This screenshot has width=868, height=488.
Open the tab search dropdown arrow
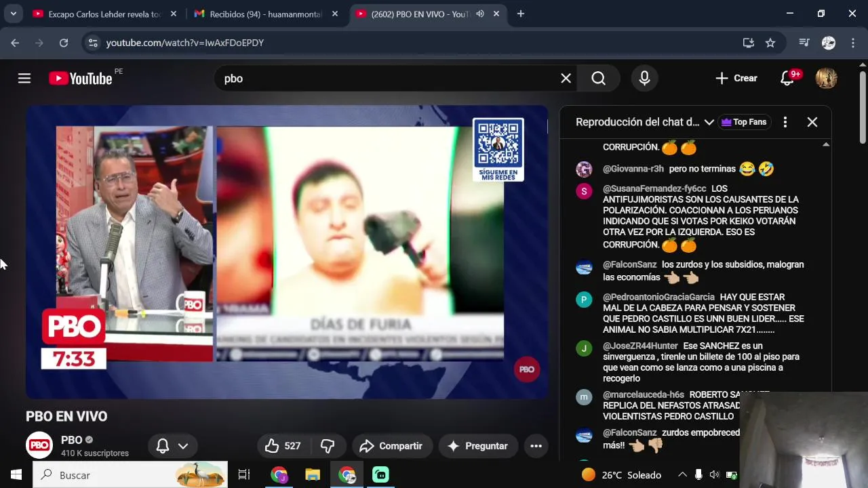coord(13,14)
